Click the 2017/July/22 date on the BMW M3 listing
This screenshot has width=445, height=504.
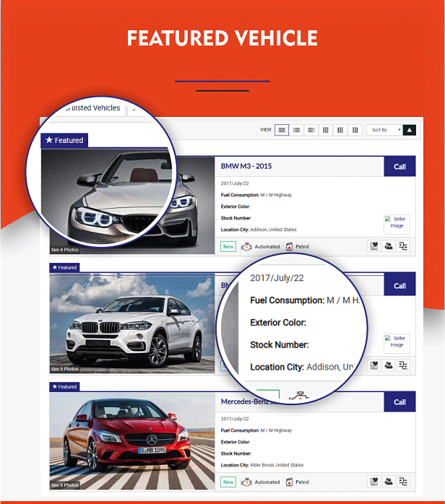click(x=235, y=183)
